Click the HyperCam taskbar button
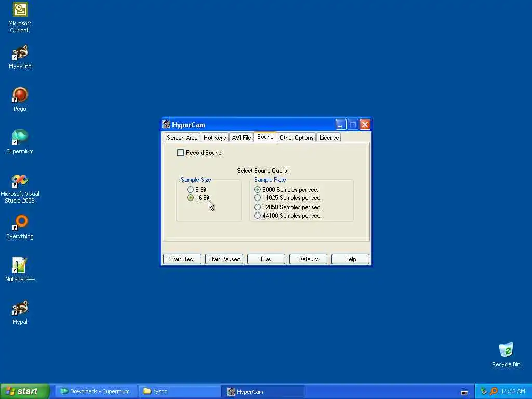This screenshot has width=532, height=399. coord(263,391)
